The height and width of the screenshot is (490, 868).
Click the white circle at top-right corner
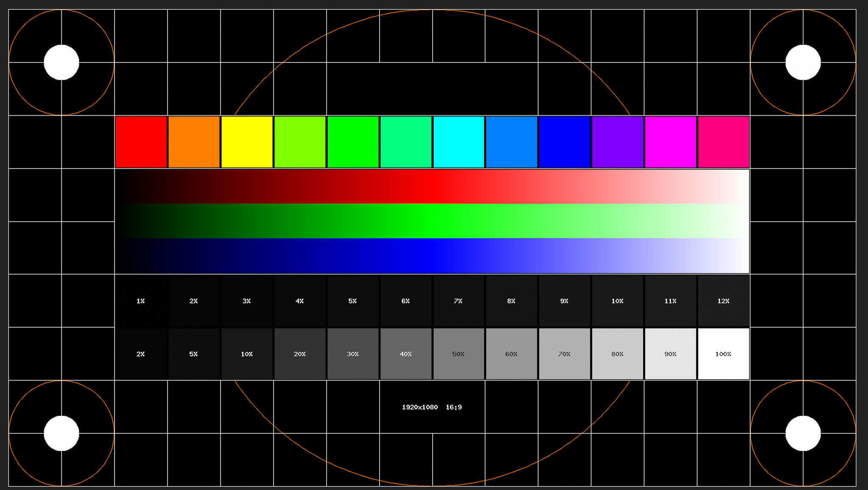pyautogui.click(x=803, y=62)
